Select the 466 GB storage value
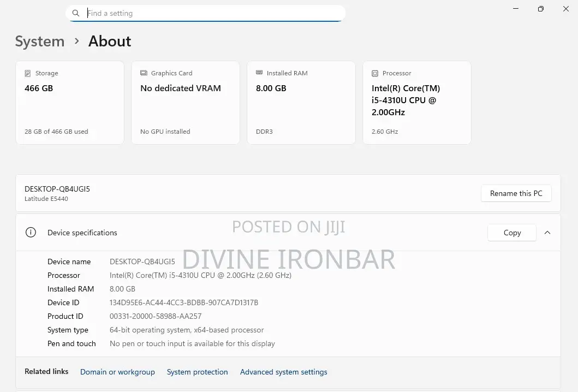578x392 pixels. (x=39, y=88)
